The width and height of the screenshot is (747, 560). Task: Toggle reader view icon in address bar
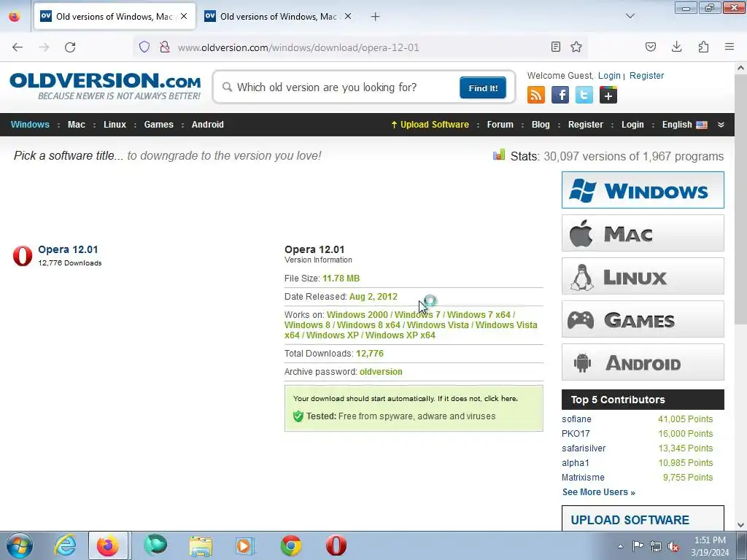coord(555,47)
